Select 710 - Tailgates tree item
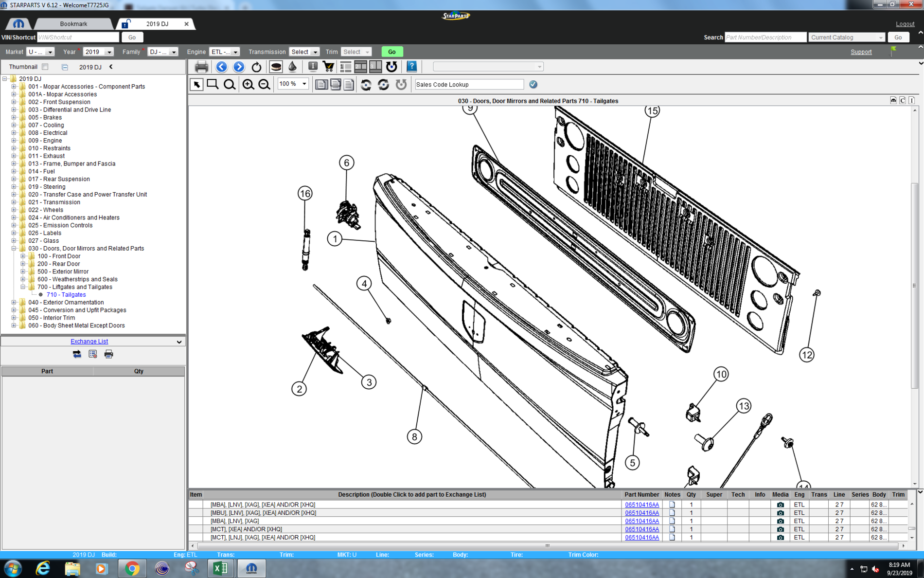Viewport: 924px width, 578px height. pyautogui.click(x=66, y=295)
